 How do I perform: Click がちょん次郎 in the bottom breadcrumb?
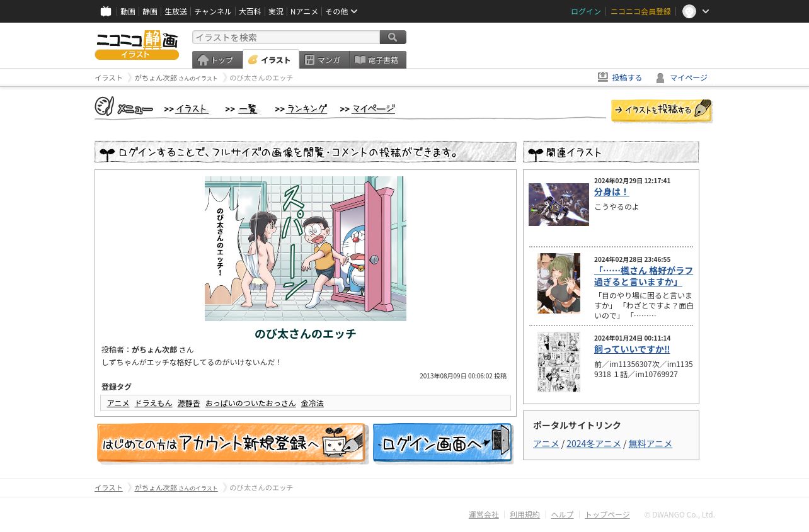[156, 487]
